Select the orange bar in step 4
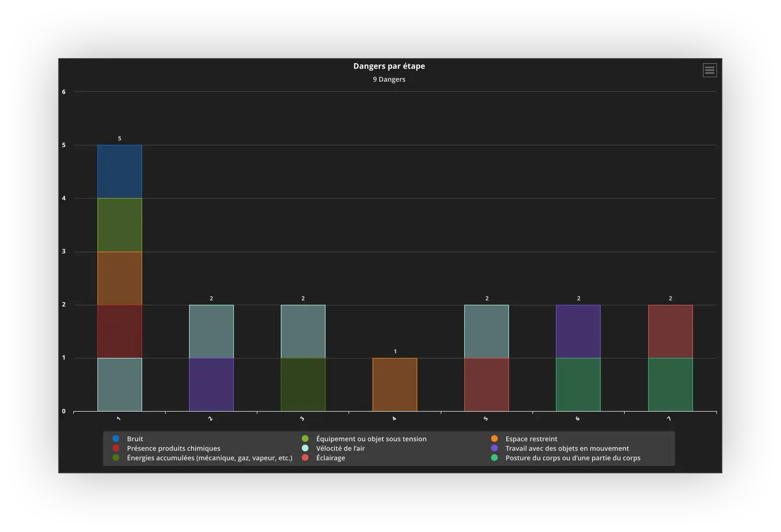This screenshot has height=532, width=781. pos(395,385)
